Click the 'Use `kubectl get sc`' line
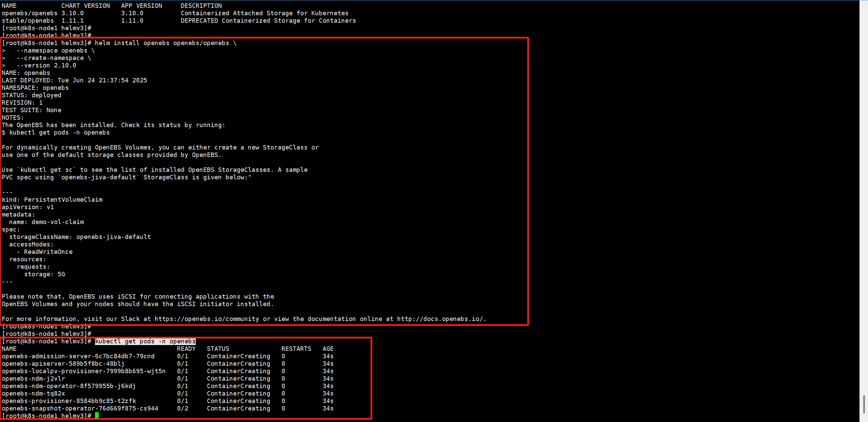This screenshot has height=422, width=868. (x=155, y=170)
